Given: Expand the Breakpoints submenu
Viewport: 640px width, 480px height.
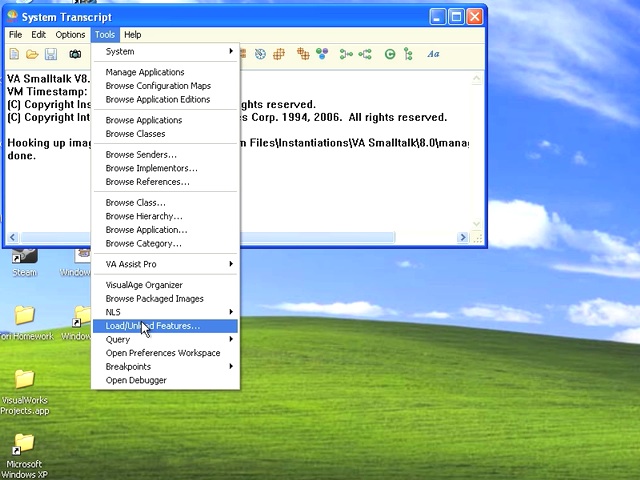Looking at the screenshot, I should coord(165,367).
